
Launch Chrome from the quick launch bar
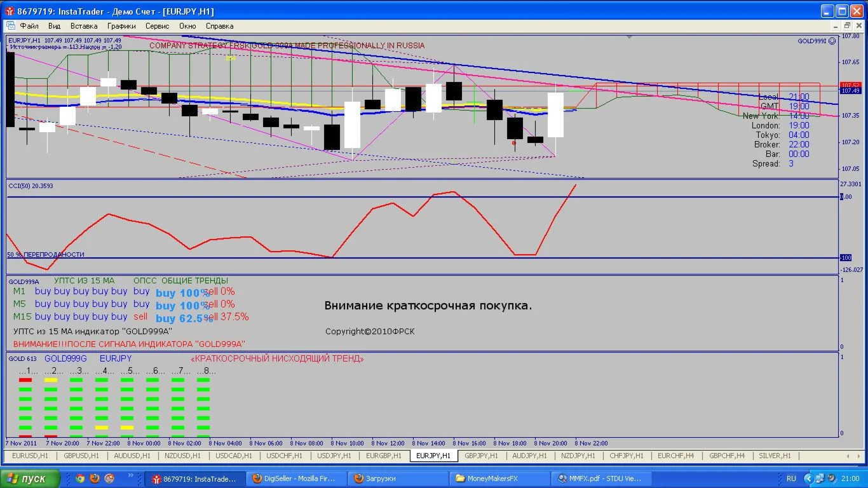[x=80, y=478]
